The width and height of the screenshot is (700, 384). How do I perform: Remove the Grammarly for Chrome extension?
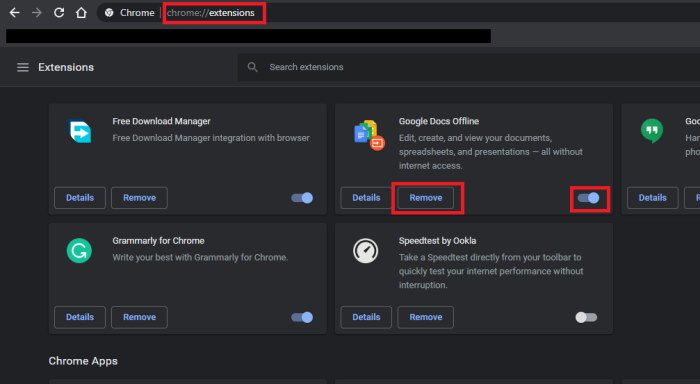coord(139,317)
